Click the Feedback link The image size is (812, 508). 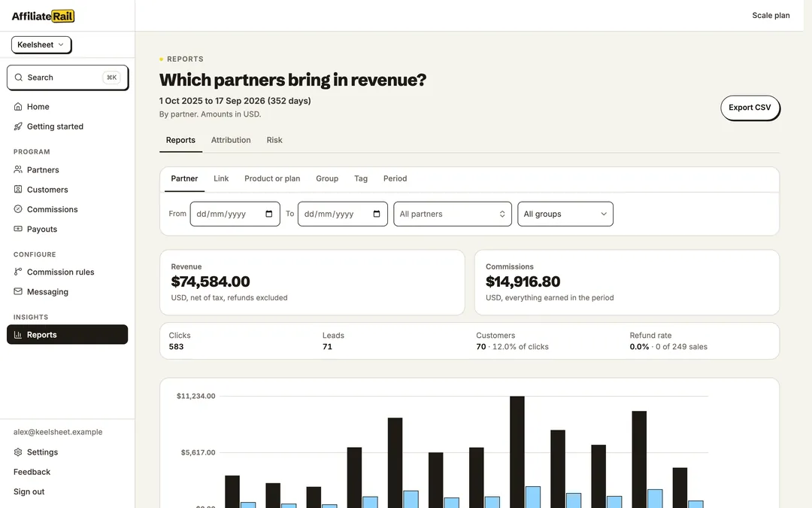pos(32,472)
